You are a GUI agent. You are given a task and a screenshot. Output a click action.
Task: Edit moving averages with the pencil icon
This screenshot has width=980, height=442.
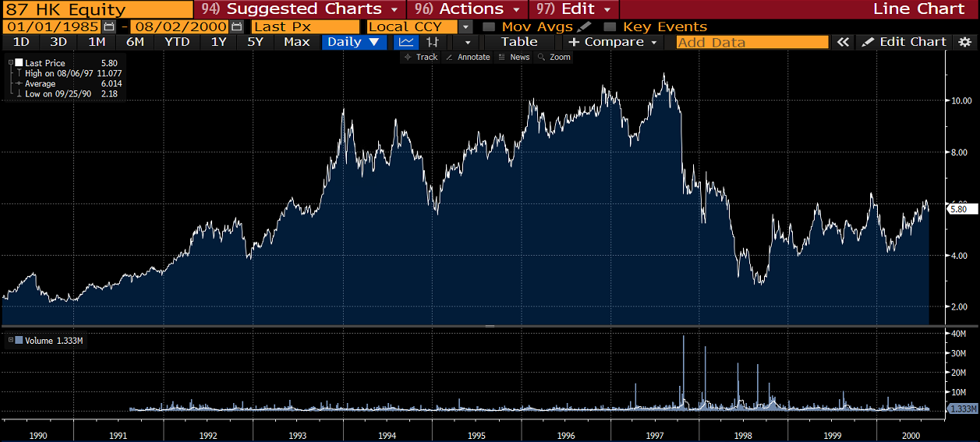pos(584,27)
